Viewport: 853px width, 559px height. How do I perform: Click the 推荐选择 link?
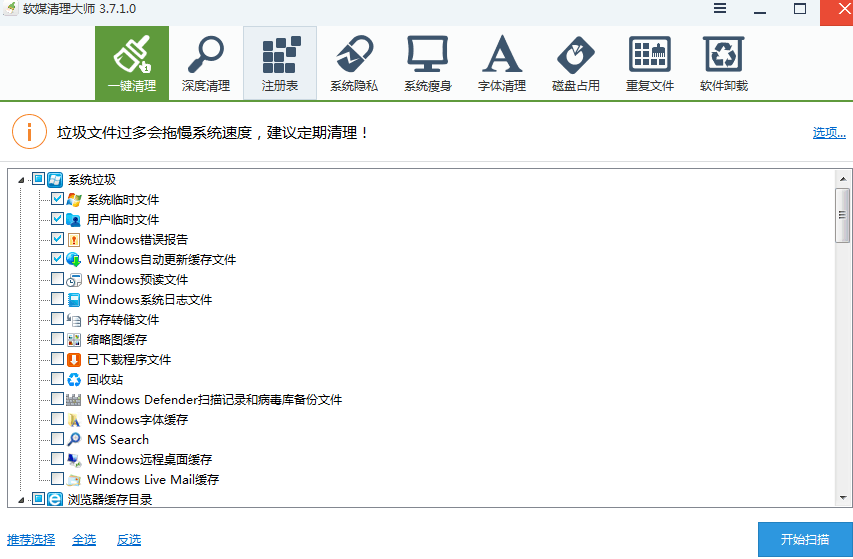tap(31, 539)
